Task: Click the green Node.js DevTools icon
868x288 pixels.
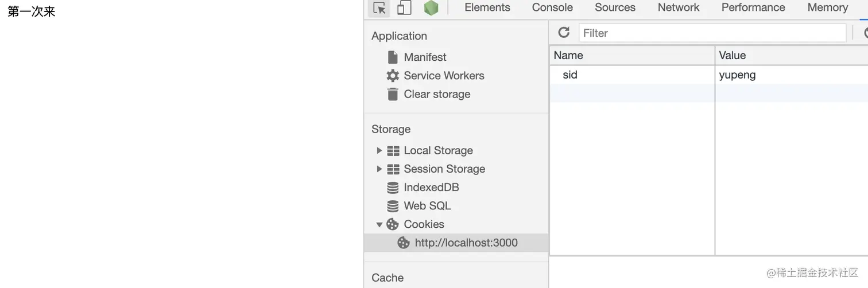Action: pos(431,8)
